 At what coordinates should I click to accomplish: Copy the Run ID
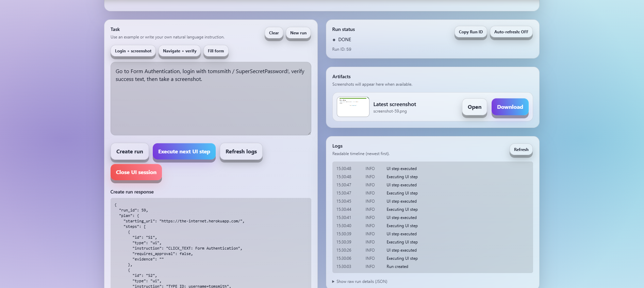point(471,32)
